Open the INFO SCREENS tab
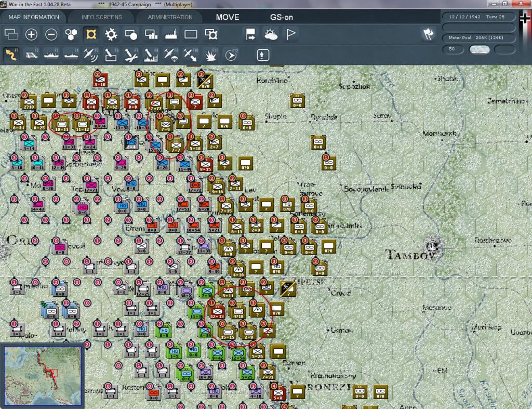The image size is (532, 409). (101, 17)
